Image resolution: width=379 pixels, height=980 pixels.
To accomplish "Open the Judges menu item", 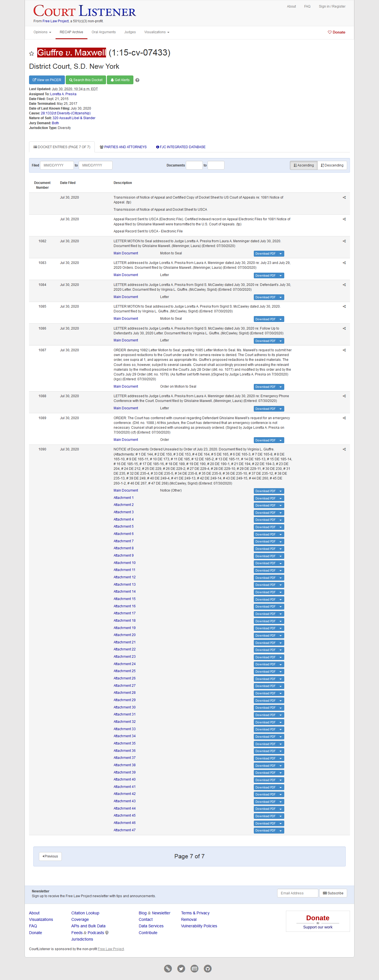I will 130,32.
